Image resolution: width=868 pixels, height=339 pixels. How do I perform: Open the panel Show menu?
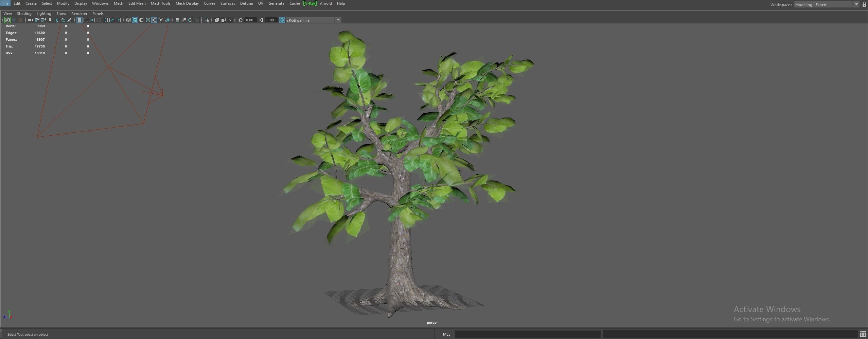tap(61, 14)
